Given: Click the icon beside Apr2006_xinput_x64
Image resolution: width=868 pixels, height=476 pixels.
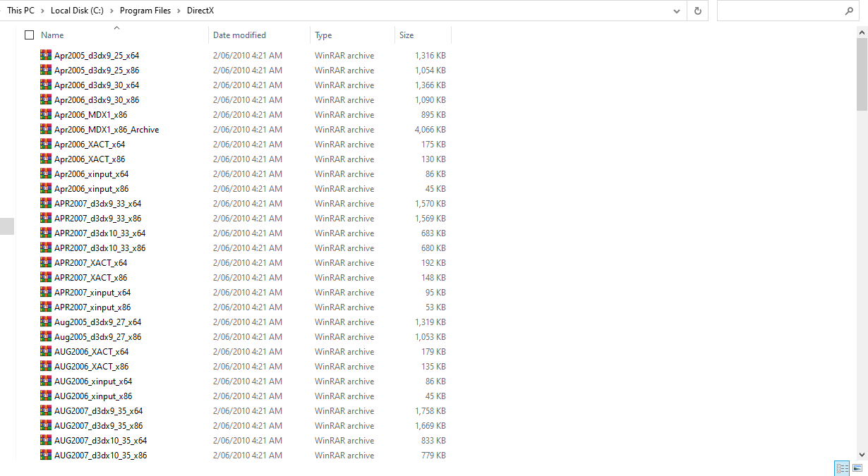Looking at the screenshot, I should (46, 173).
